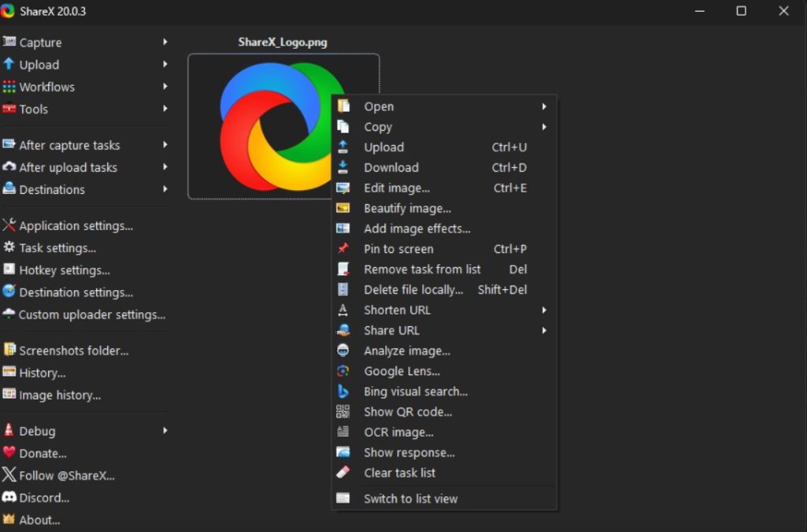Click the Task settings gear icon
The image size is (807, 532).
point(9,247)
